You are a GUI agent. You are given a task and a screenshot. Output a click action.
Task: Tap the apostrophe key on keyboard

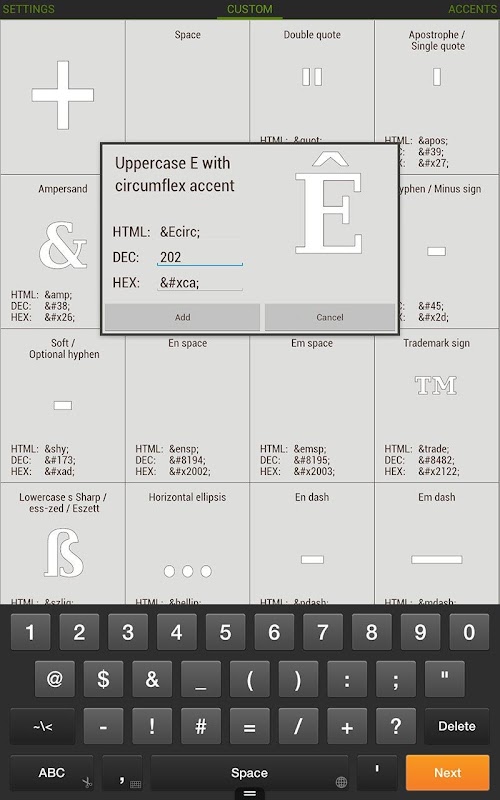pyautogui.click(x=377, y=773)
